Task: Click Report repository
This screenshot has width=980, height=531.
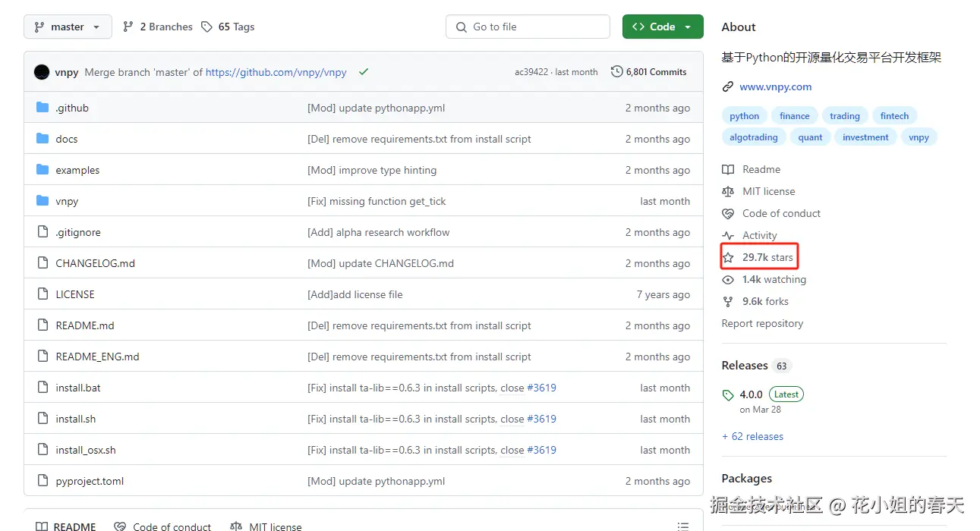Action: (762, 323)
